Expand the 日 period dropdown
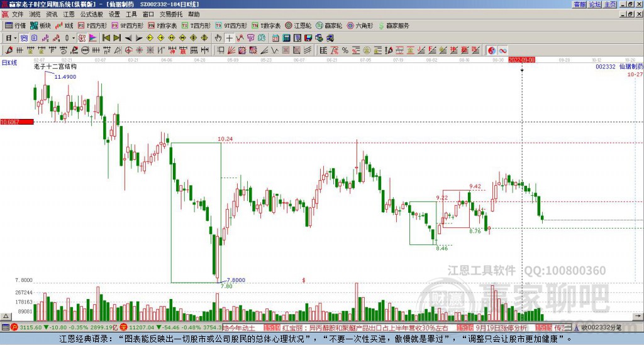The width and height of the screenshot is (644, 345). coord(15,38)
